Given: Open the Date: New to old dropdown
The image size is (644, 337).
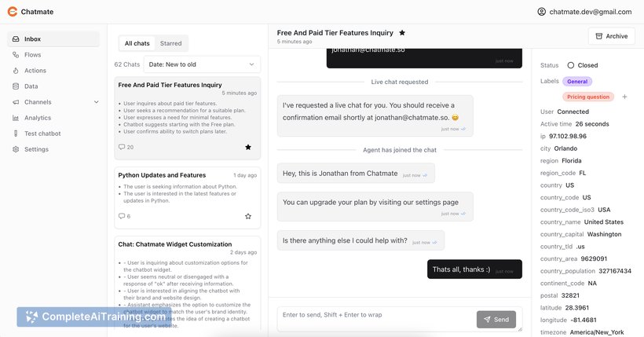Looking at the screenshot, I should click(x=202, y=64).
